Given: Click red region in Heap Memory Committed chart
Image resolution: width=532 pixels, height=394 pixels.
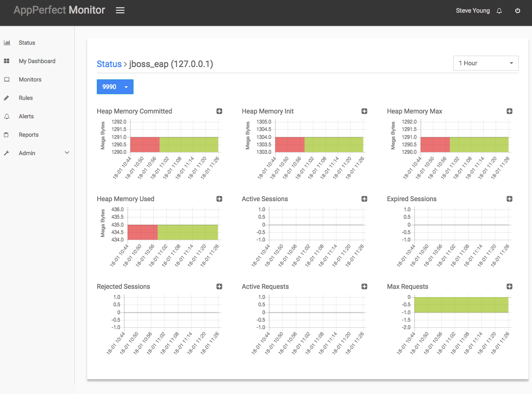Looking at the screenshot, I should pyautogui.click(x=145, y=145).
